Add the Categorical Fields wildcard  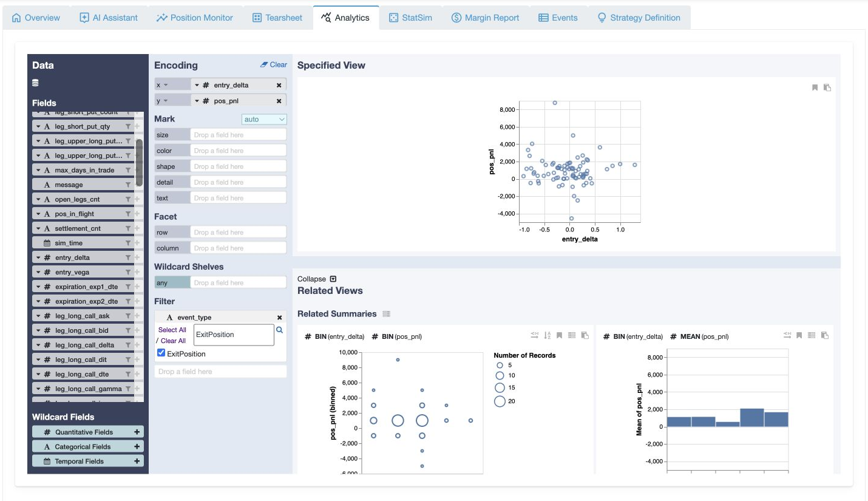tap(137, 447)
